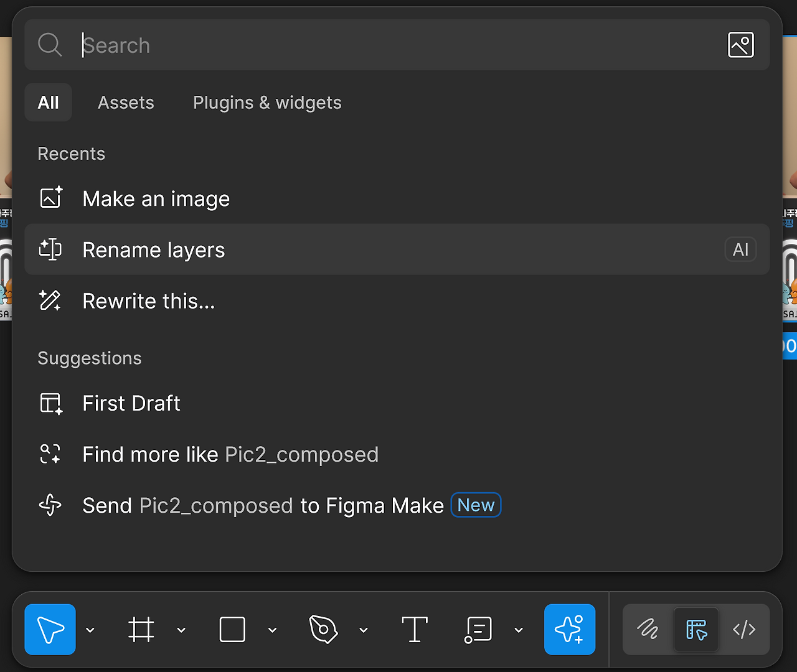Open the Pen tool options chevron

[x=364, y=630]
